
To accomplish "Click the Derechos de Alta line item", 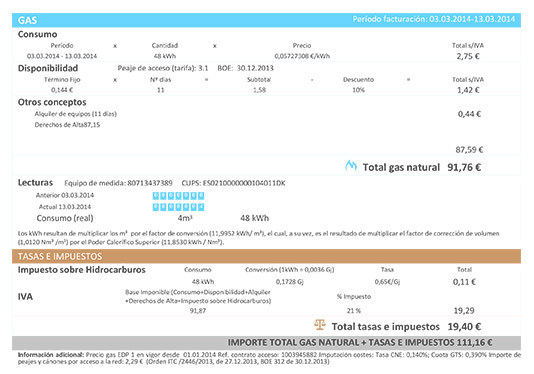I will click(x=67, y=125).
